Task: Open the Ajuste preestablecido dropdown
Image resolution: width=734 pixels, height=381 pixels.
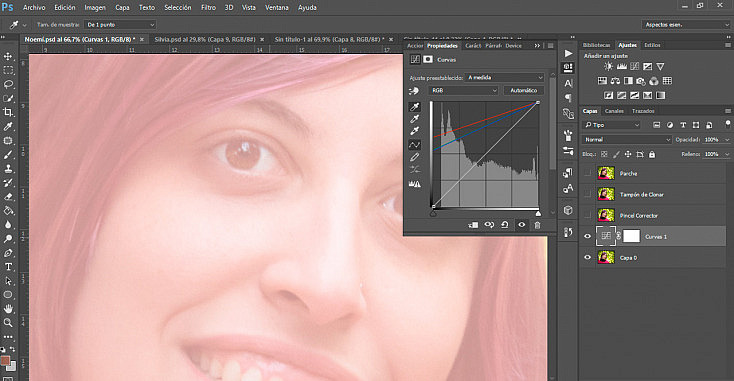Action: 505,78
